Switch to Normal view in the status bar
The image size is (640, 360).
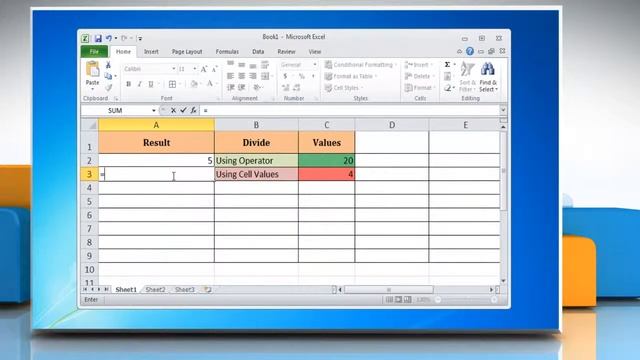(389, 300)
